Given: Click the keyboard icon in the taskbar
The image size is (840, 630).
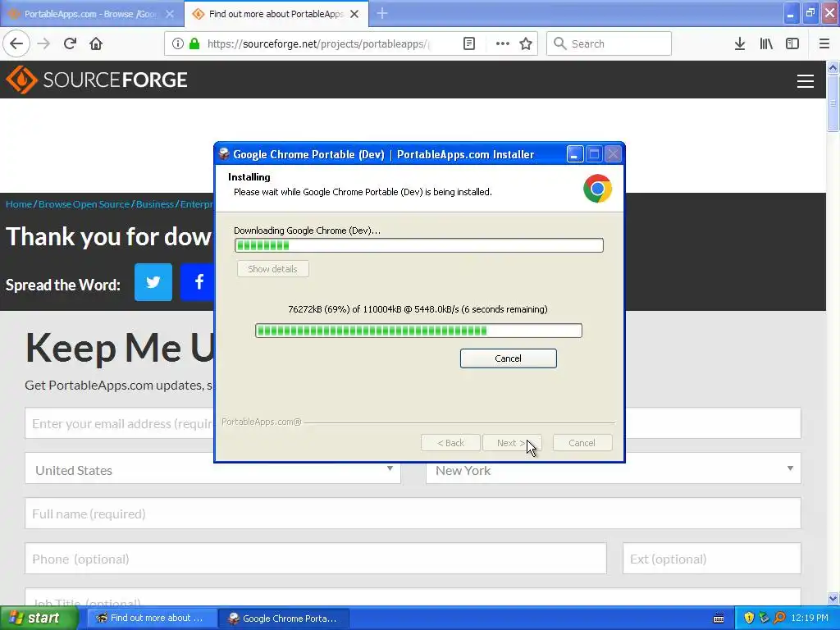Looking at the screenshot, I should click(x=719, y=619).
